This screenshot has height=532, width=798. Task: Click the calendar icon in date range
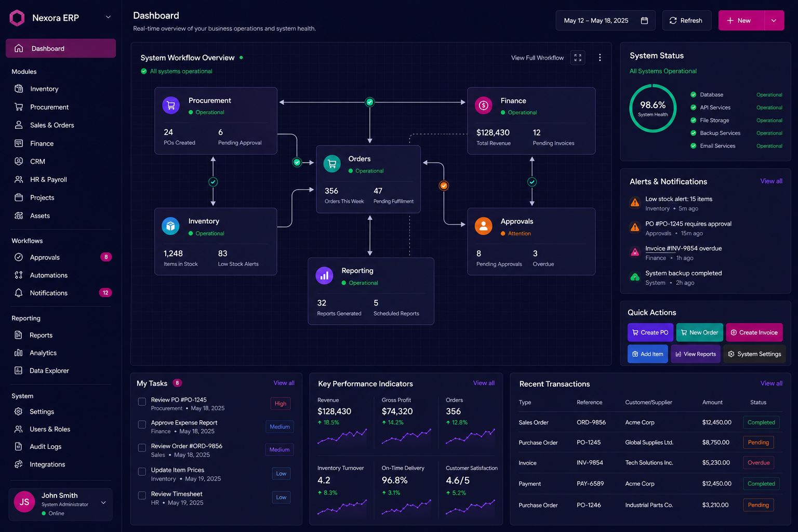[x=644, y=21]
